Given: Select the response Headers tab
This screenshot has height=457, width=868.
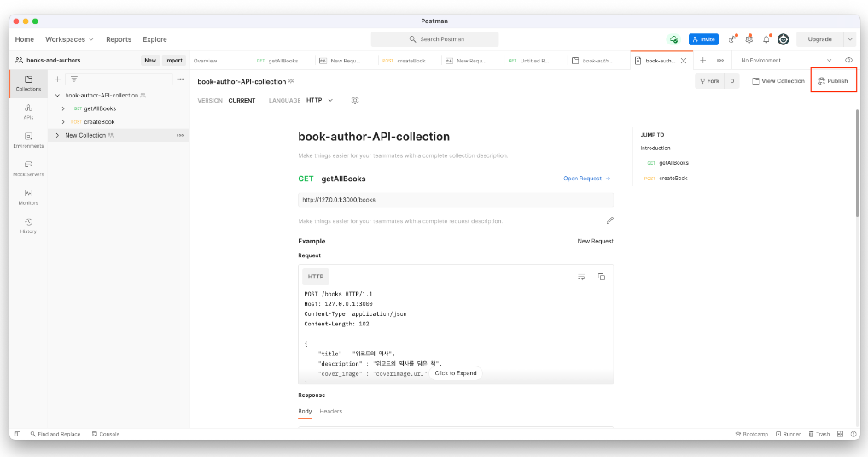Looking at the screenshot, I should tap(331, 412).
